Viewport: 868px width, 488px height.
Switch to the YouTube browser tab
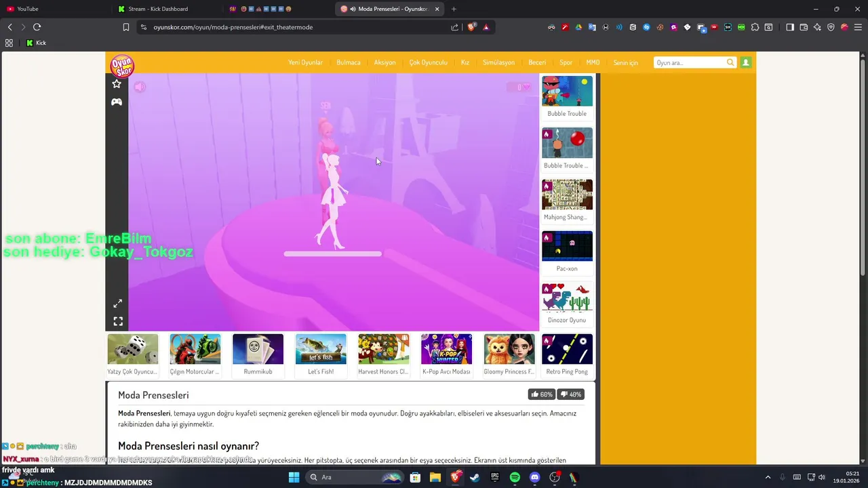pos(54,9)
